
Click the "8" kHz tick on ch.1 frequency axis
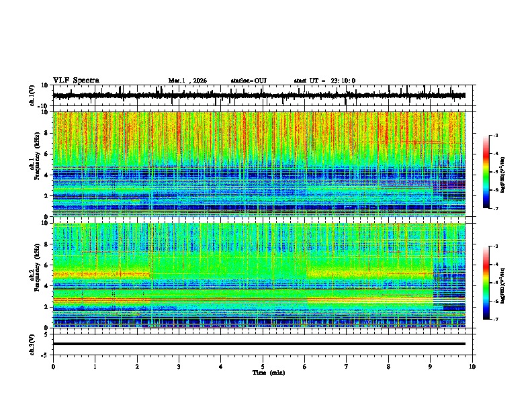pyautogui.click(x=46, y=133)
